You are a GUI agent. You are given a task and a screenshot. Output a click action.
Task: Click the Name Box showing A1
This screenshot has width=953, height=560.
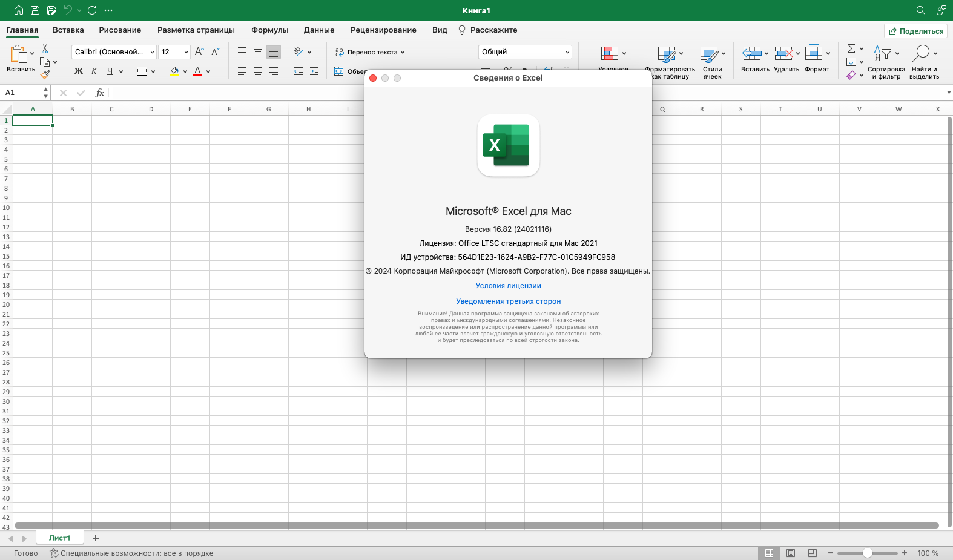pyautogui.click(x=22, y=93)
